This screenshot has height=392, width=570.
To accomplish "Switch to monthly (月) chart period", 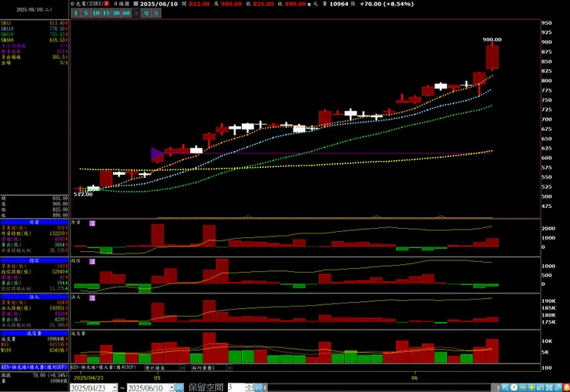I will (156, 13).
